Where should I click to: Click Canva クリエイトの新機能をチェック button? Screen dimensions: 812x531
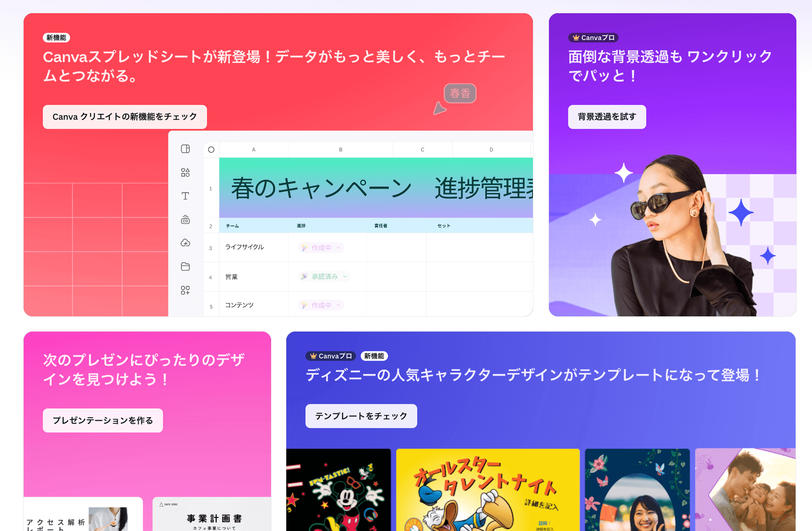[125, 117]
